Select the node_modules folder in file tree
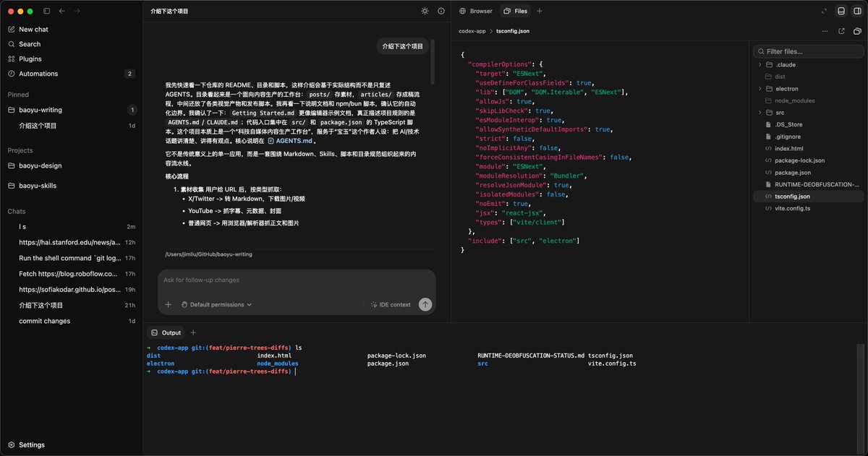This screenshot has width=868, height=456. (x=809, y=100)
